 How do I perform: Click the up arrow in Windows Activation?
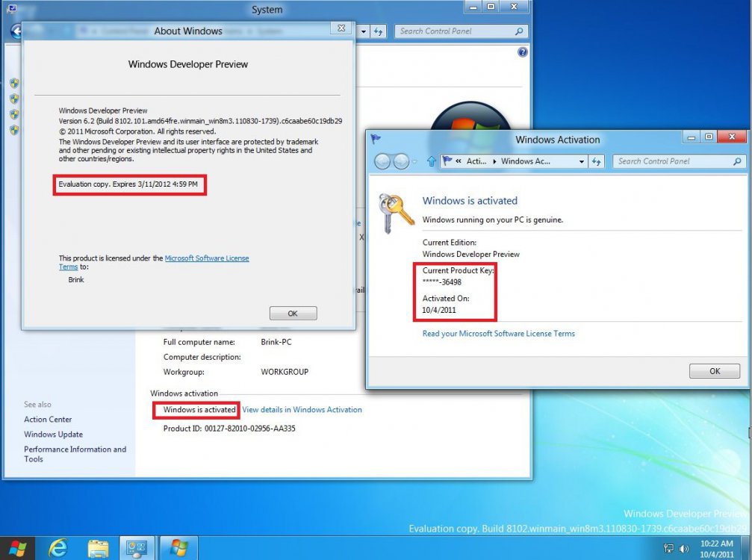point(431,161)
